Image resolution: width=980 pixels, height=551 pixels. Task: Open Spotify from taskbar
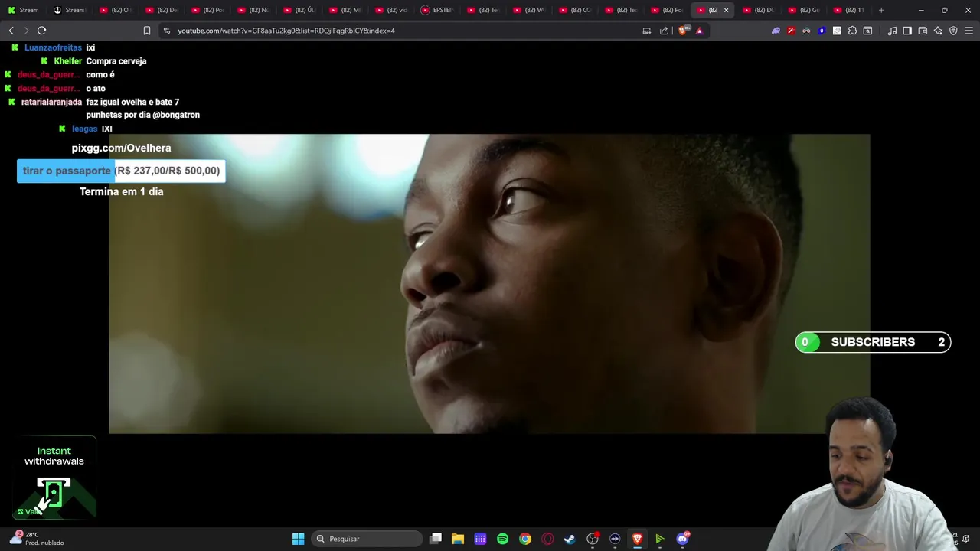502,539
